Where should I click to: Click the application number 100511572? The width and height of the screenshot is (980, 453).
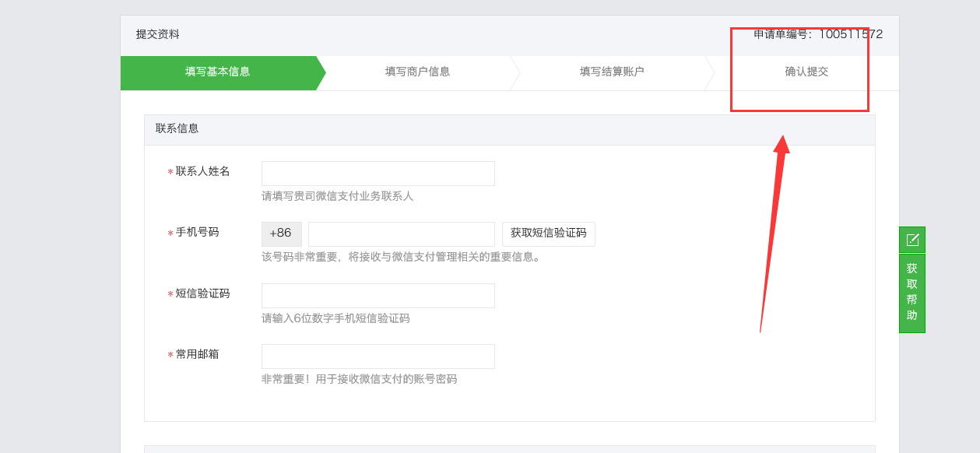(850, 34)
